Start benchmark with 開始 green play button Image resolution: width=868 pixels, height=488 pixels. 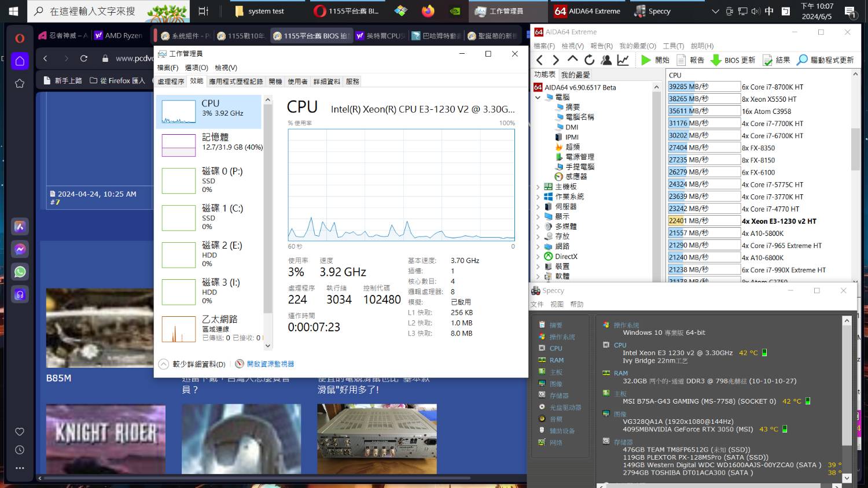654,60
